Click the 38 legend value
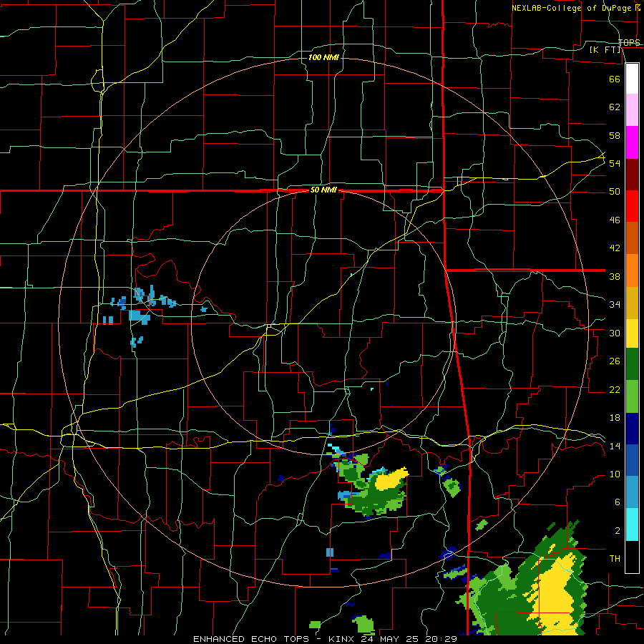644x644 pixels. pyautogui.click(x=615, y=276)
